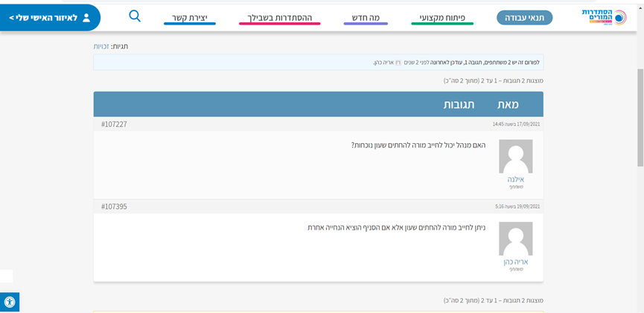
Task: Click post date 17/09/2021 בשעה 14:45
Action: click(516, 124)
